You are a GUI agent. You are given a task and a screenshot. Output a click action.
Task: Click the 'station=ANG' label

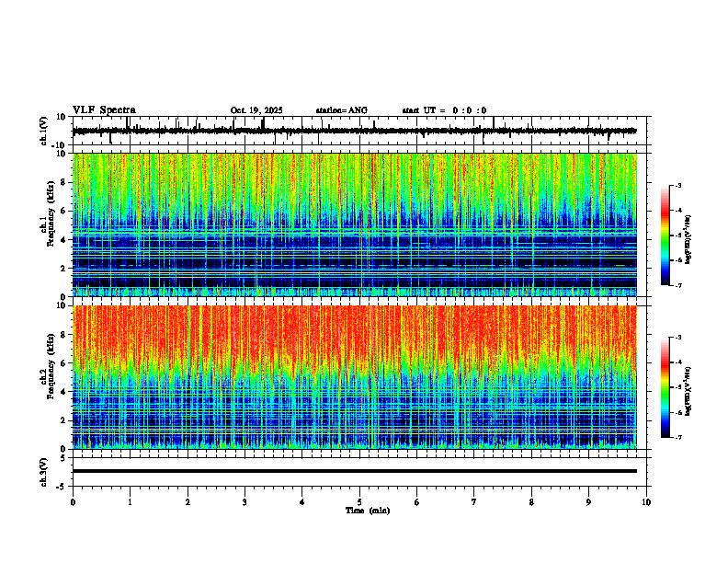tap(341, 110)
